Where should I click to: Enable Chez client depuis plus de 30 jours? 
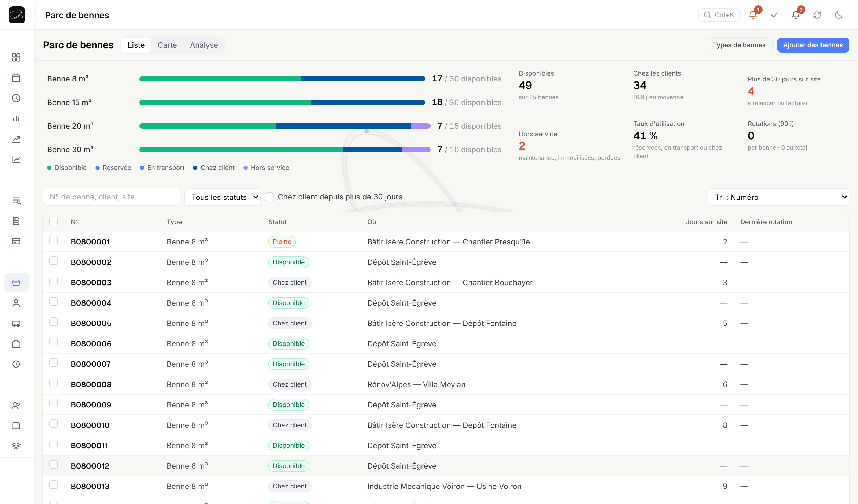tap(269, 197)
